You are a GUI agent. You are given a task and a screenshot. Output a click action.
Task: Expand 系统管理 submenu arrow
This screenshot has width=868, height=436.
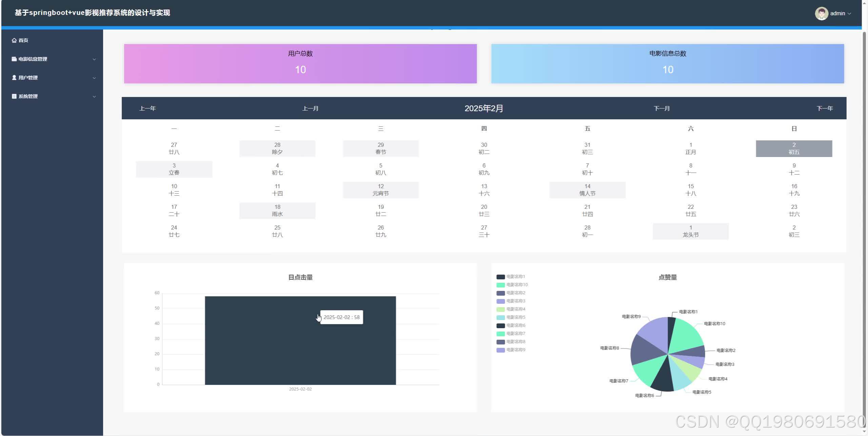tap(94, 97)
